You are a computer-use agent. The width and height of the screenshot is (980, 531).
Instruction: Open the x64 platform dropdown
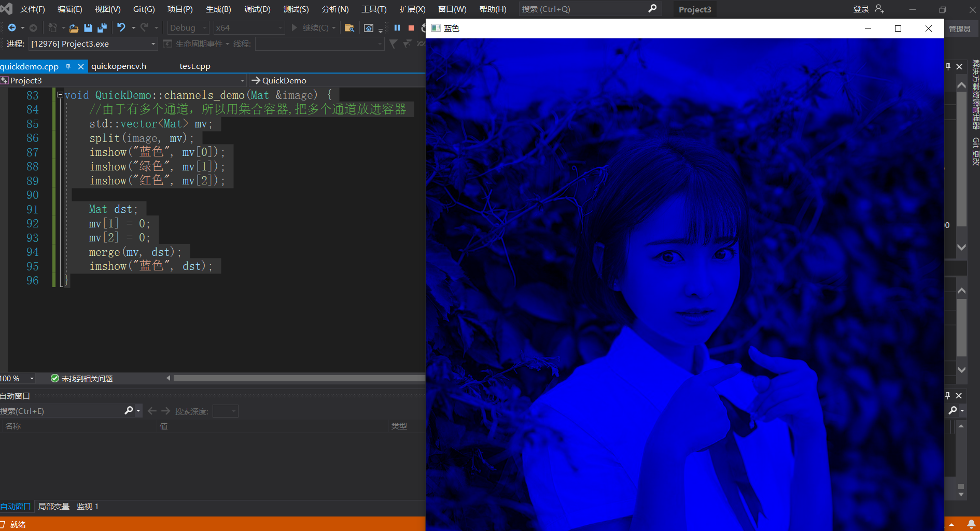[x=249, y=27]
